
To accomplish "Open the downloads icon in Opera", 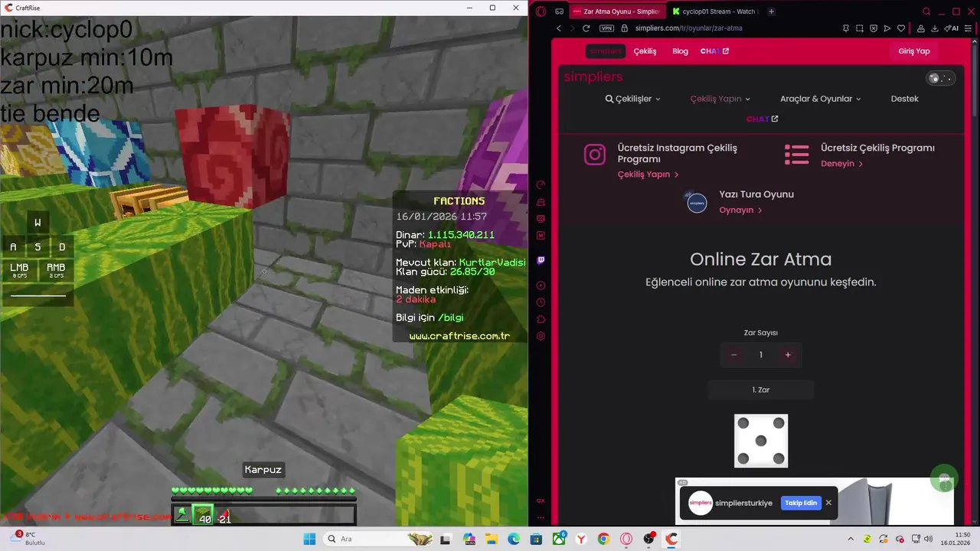I will [933, 28].
